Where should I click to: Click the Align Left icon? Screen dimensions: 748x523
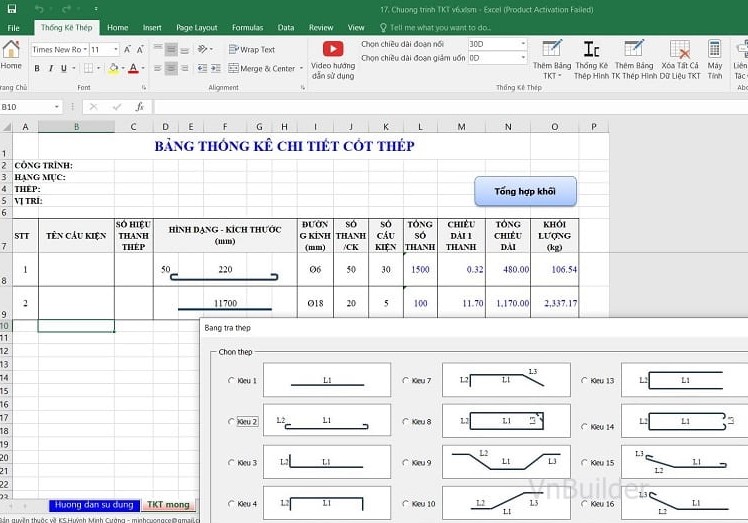pos(158,68)
